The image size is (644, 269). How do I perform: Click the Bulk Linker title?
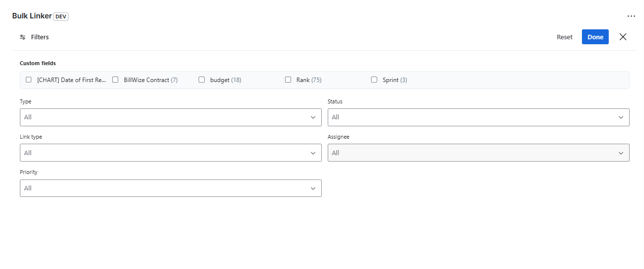coord(32,16)
